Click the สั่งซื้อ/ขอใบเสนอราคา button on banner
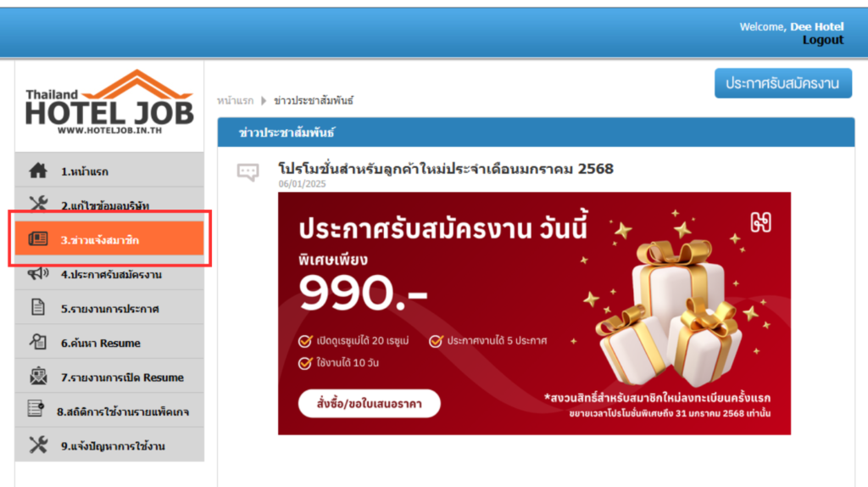This screenshot has height=487, width=868. coord(370,403)
